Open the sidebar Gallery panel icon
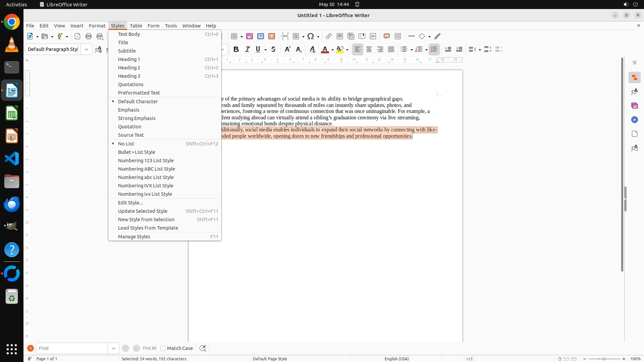 tap(634, 106)
